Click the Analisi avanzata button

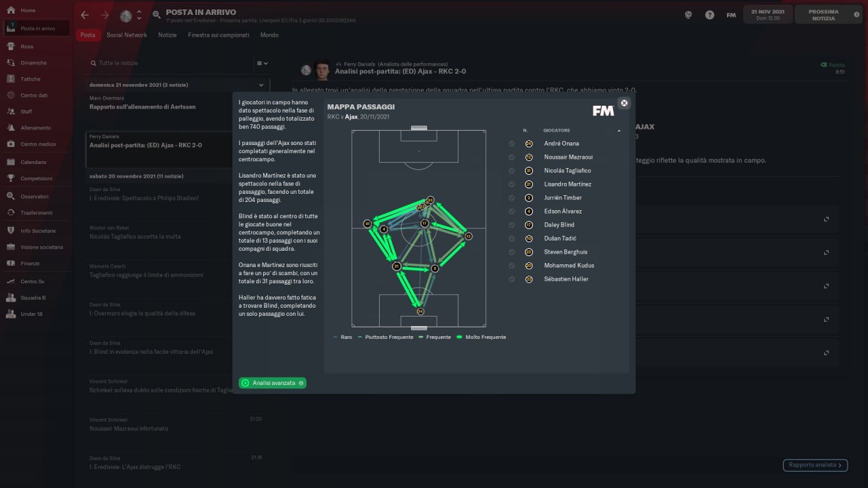[x=273, y=383]
